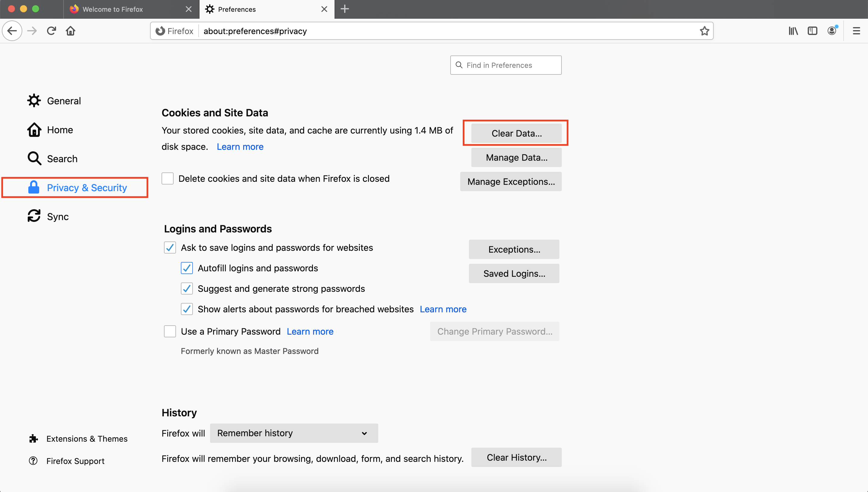Open the Library toolbar icon
The image size is (868, 492).
793,31
